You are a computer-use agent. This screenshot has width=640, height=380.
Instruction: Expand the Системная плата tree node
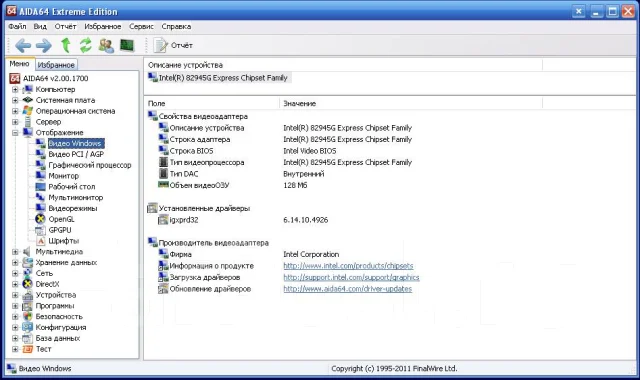(15, 100)
